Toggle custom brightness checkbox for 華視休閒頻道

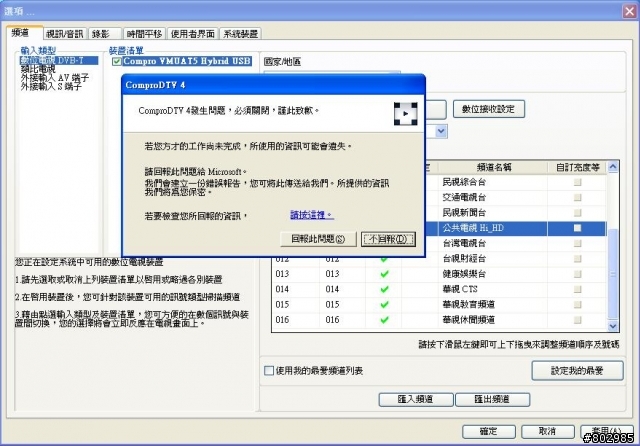click(x=577, y=320)
